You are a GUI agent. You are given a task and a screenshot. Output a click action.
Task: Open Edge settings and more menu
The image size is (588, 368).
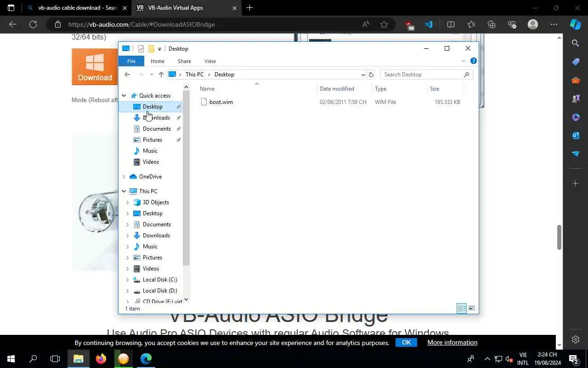554,24
